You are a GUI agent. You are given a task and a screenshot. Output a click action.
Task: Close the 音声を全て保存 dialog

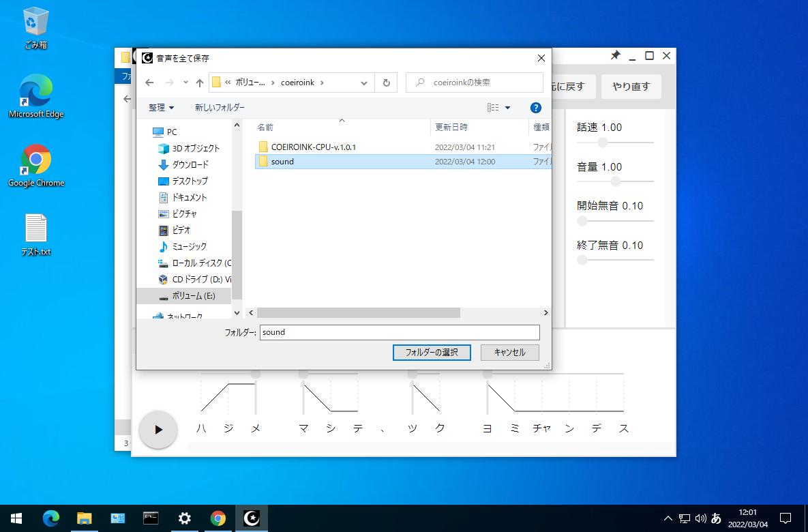(541, 58)
